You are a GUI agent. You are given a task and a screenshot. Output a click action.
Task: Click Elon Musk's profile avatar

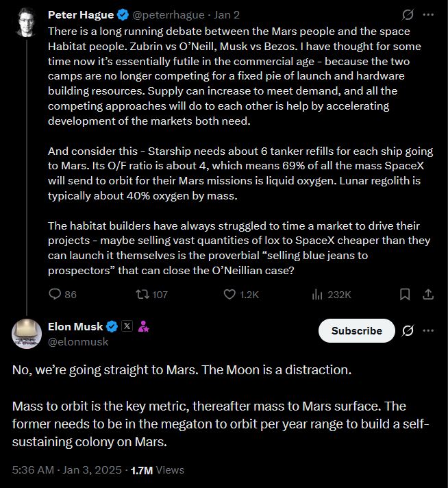point(27,333)
